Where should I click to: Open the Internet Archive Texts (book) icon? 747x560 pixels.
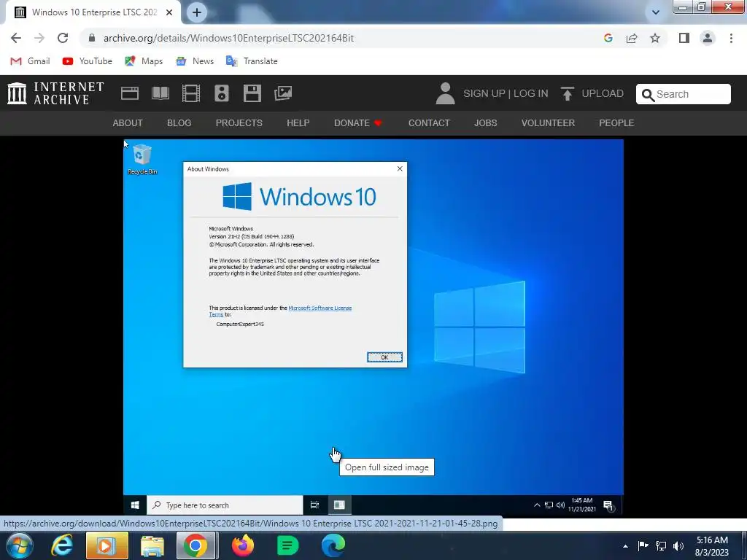pos(160,93)
